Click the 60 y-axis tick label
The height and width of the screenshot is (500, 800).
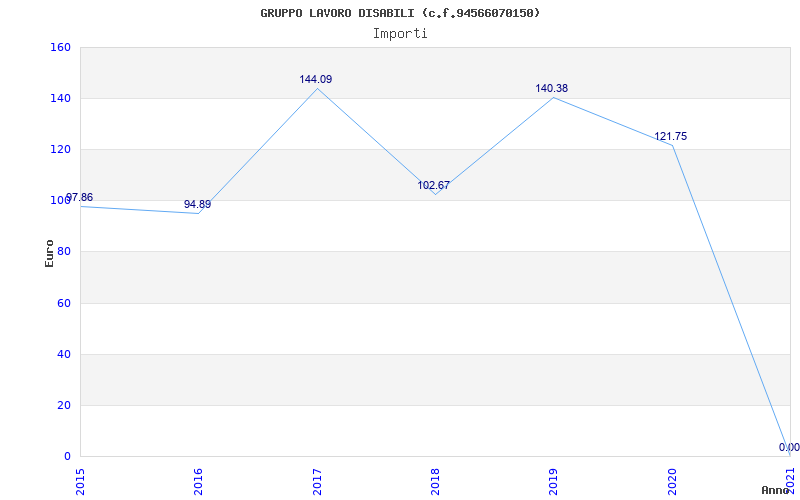pos(63,303)
